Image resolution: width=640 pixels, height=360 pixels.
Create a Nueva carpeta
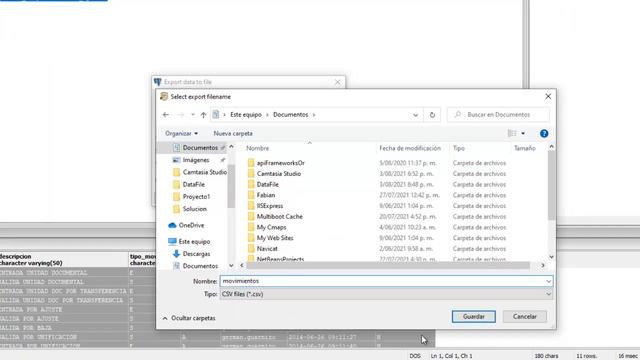click(233, 133)
